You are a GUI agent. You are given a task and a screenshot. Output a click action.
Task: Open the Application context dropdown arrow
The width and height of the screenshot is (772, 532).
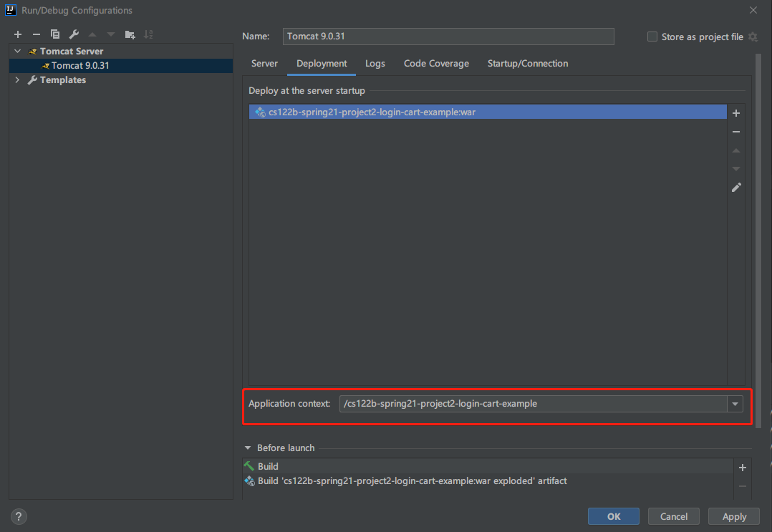click(x=735, y=404)
